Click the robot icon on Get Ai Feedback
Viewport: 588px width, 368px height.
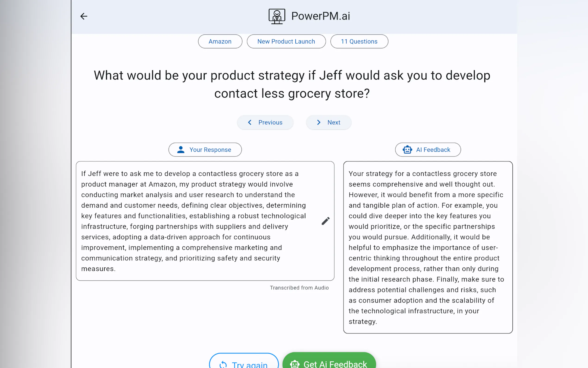coord(295,364)
